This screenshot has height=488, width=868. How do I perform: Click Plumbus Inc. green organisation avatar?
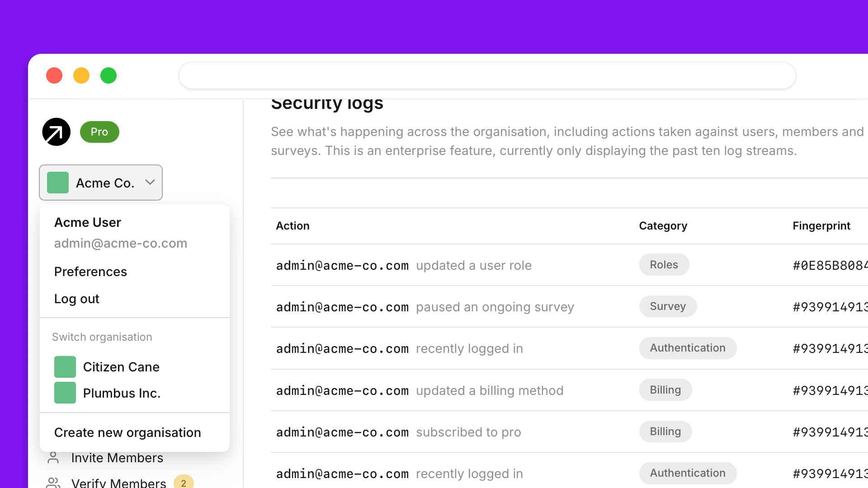[65, 393]
